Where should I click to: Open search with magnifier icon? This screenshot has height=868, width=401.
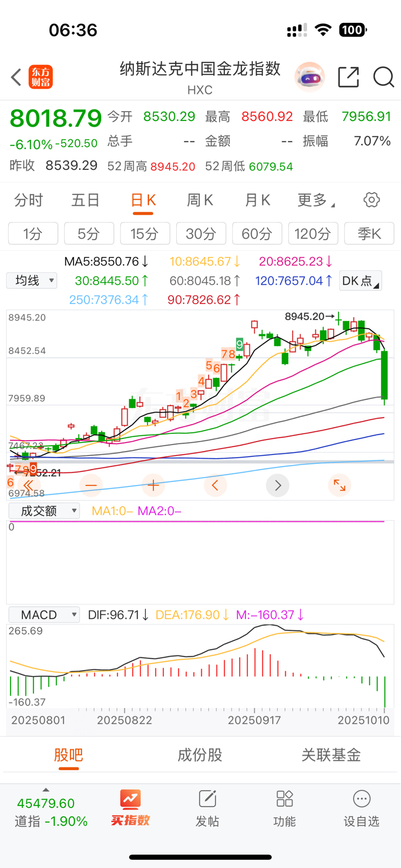coord(384,77)
